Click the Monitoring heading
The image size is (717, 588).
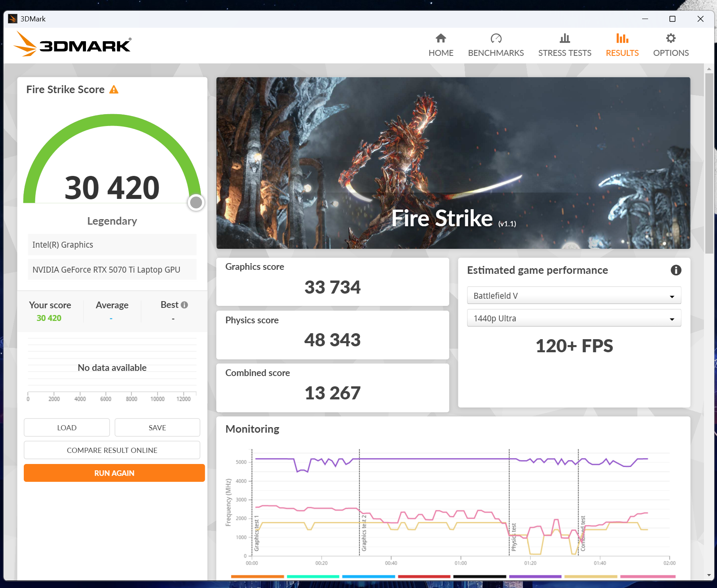[x=252, y=429]
